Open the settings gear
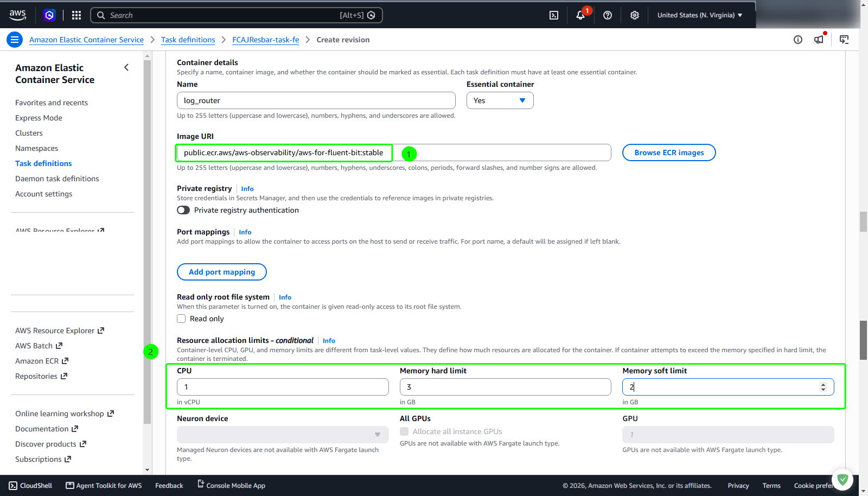This screenshot has width=868, height=496. click(635, 15)
